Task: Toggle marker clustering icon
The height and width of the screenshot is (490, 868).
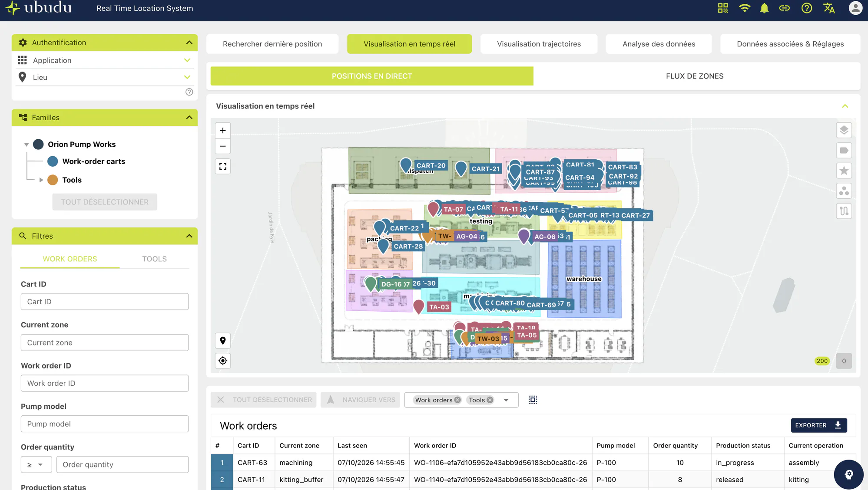Action: 844,191
